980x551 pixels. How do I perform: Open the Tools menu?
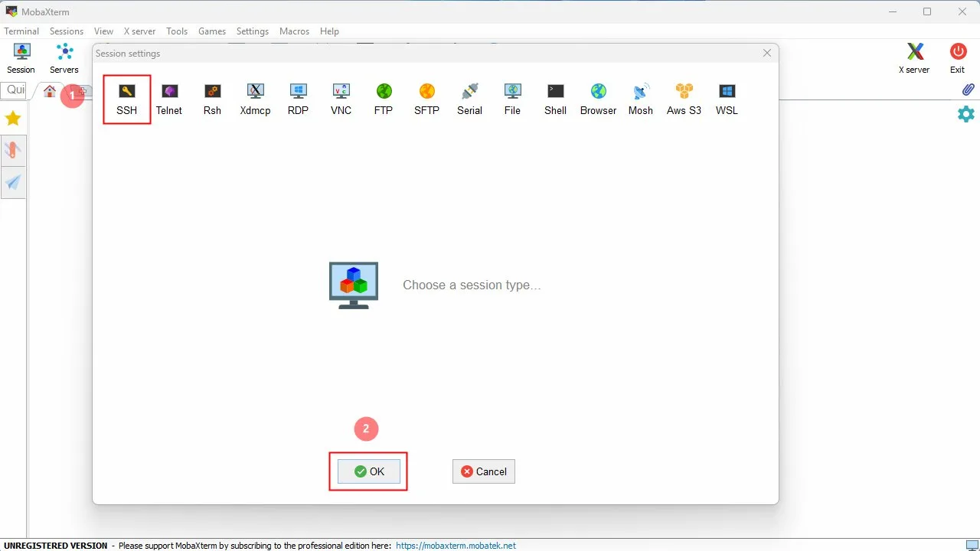(177, 31)
